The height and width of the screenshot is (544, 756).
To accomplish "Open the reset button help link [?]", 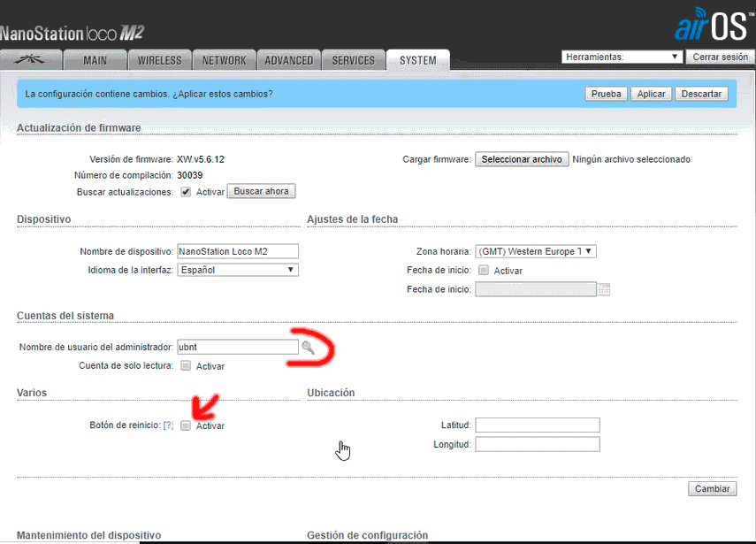I will pyautogui.click(x=168, y=425).
